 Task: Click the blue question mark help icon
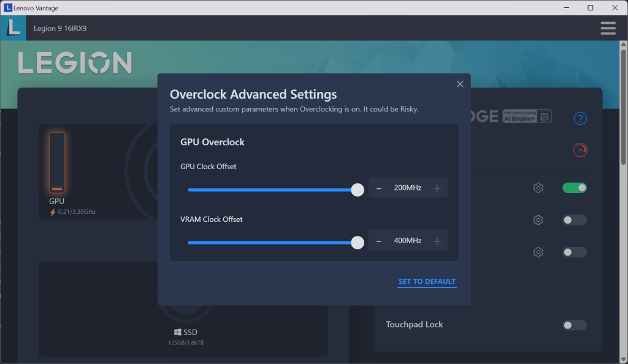[x=580, y=118]
